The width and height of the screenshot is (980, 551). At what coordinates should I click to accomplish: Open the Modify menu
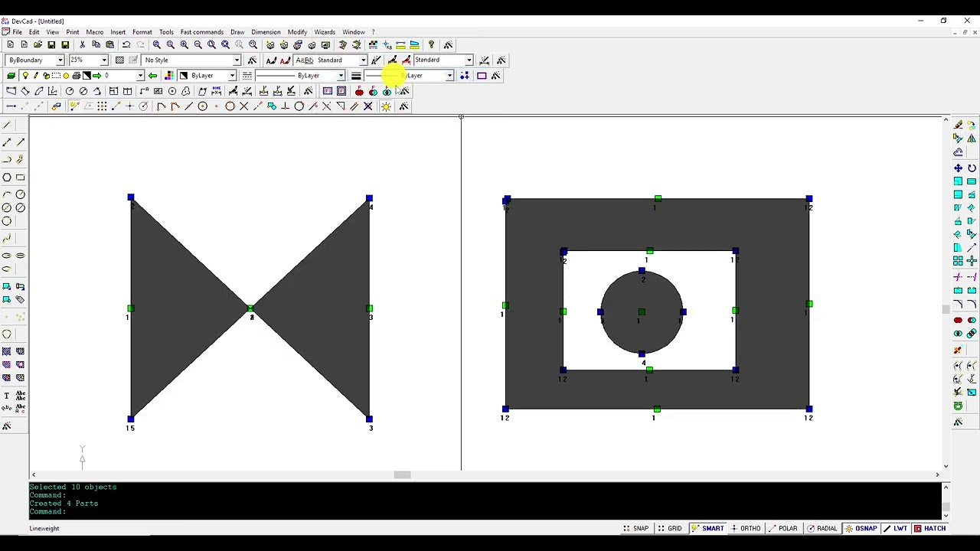pos(297,32)
